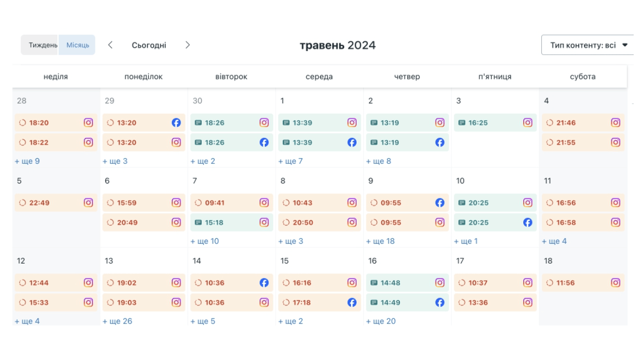Click the Facebook icon on April 29's 13:20 post
Viewport: 644px width, 341px height.
pos(176,123)
